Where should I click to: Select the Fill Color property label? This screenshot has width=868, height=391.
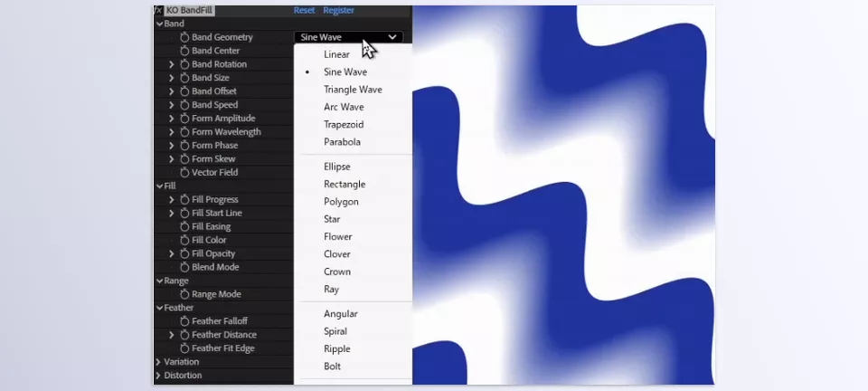click(209, 241)
